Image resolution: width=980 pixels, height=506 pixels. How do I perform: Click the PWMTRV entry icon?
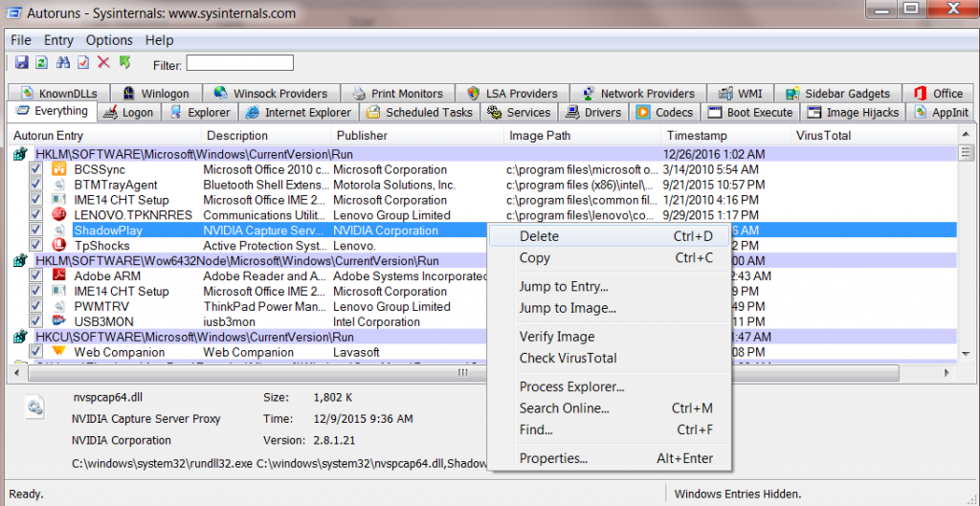click(58, 306)
